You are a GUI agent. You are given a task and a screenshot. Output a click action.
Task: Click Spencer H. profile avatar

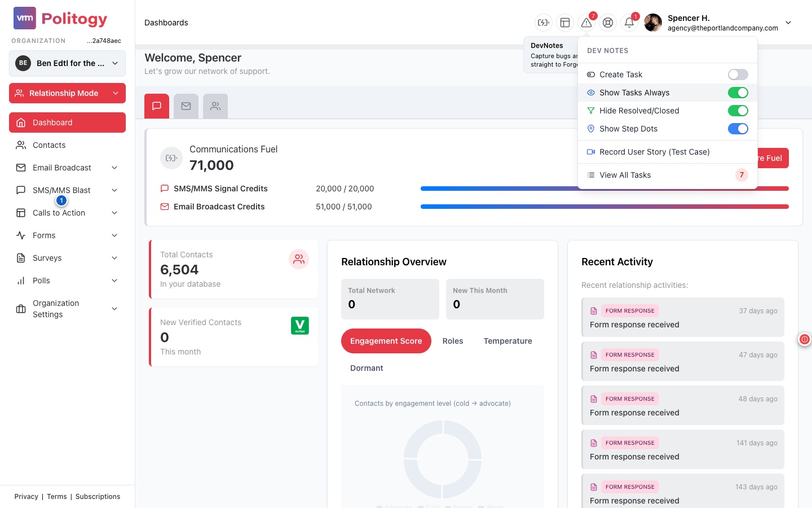coord(653,23)
